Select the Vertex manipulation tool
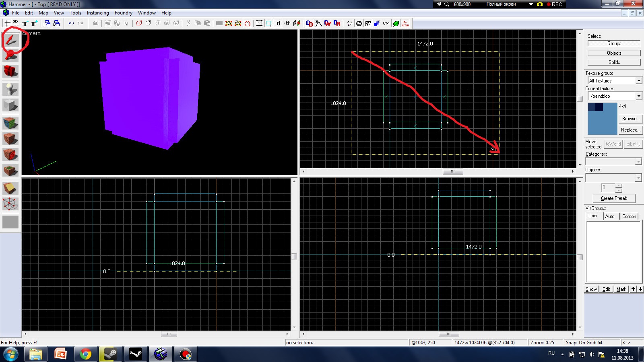 tap(10, 204)
